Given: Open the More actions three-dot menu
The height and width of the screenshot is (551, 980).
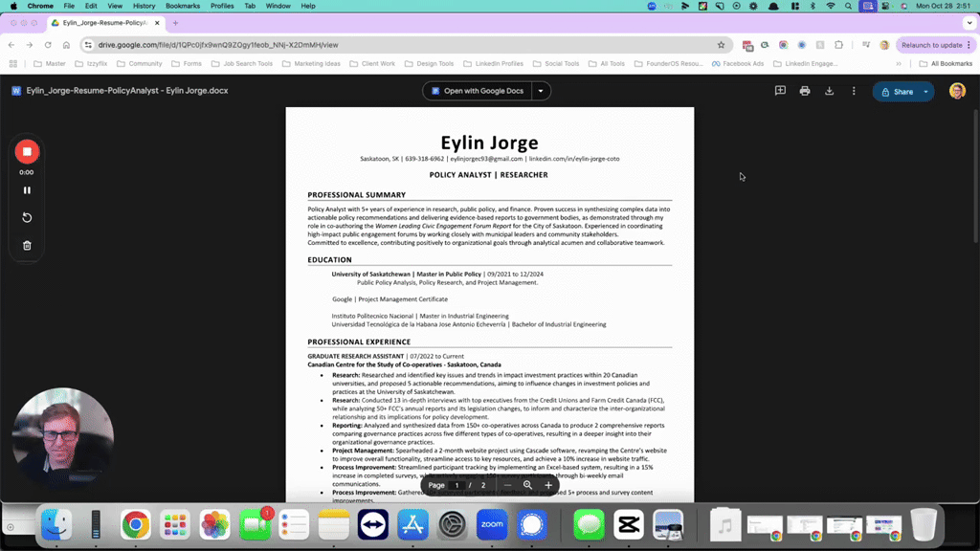Looking at the screenshot, I should click(x=854, y=91).
